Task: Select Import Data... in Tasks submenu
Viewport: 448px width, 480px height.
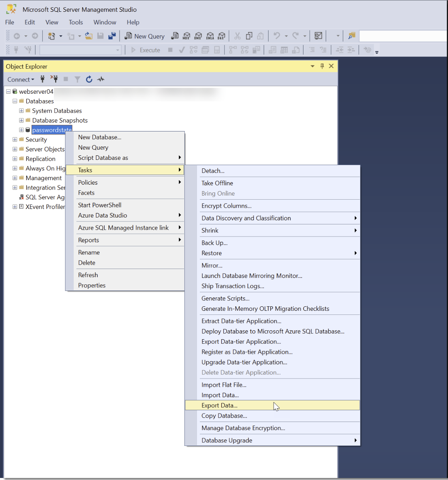Action: click(x=272, y=395)
